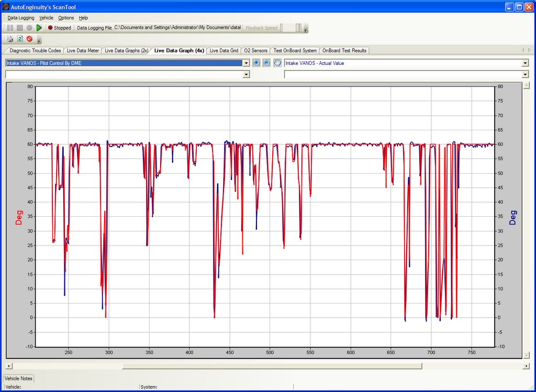Open the print toolbar overflow options arrow
The image size is (536, 392).
(x=39, y=41)
